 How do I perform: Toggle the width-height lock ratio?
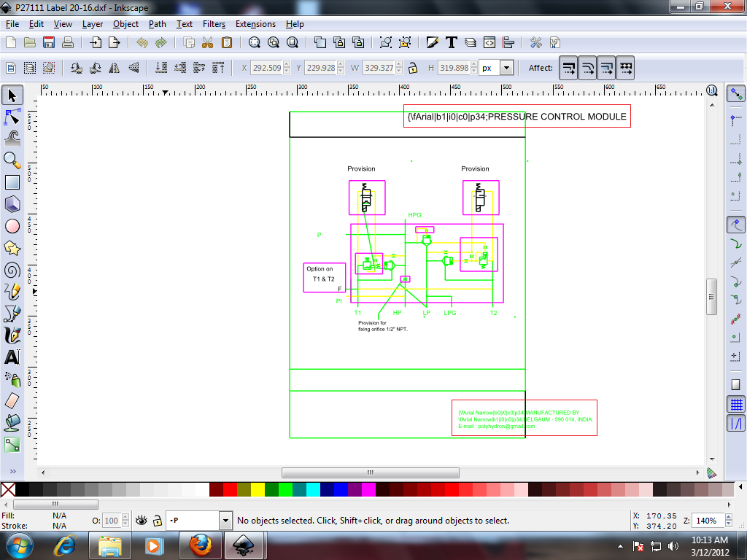tap(412, 67)
